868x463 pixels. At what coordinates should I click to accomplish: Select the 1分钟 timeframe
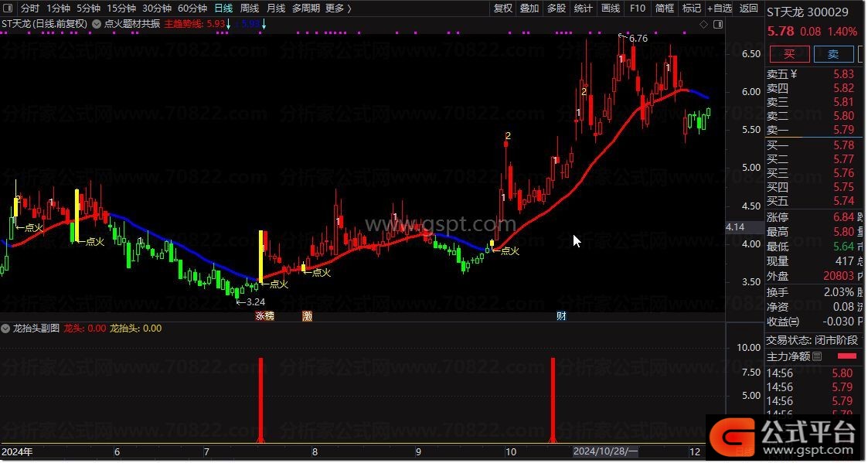point(58,9)
